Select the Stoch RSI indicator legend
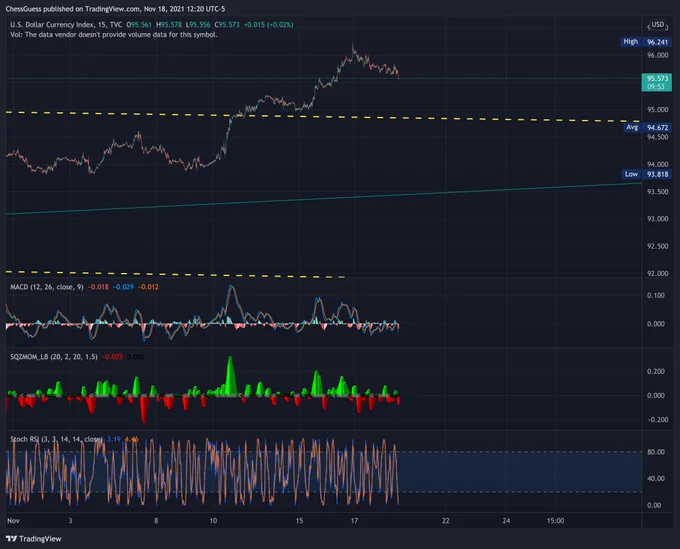 56,439
